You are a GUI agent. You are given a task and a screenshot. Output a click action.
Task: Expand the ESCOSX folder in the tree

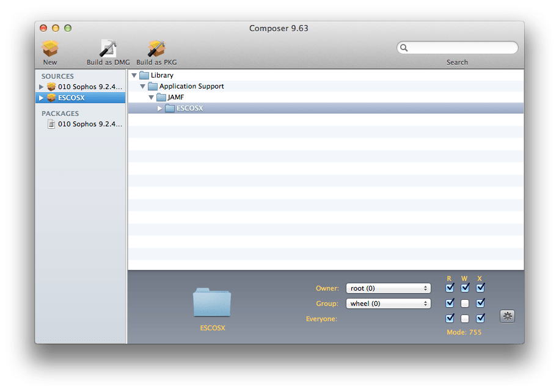(159, 108)
